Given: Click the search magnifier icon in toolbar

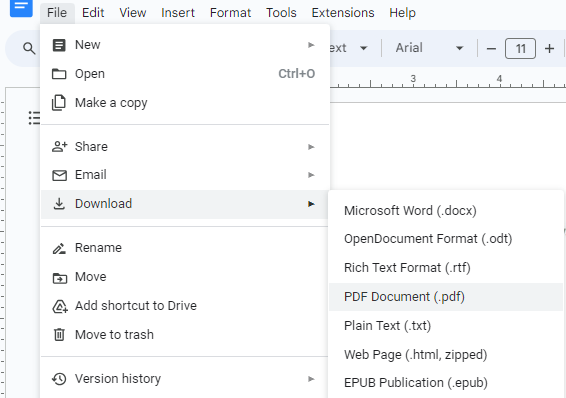Looking at the screenshot, I should [x=29, y=48].
